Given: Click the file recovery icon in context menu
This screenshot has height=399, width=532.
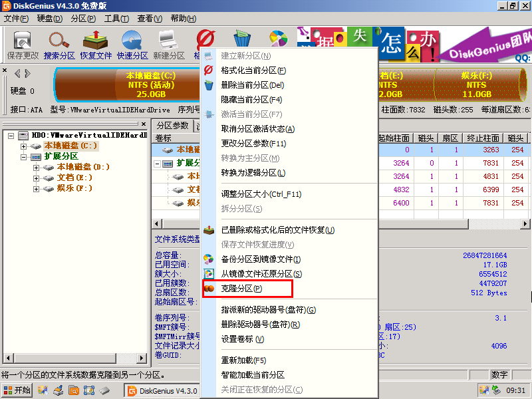Looking at the screenshot, I should 209,229.
